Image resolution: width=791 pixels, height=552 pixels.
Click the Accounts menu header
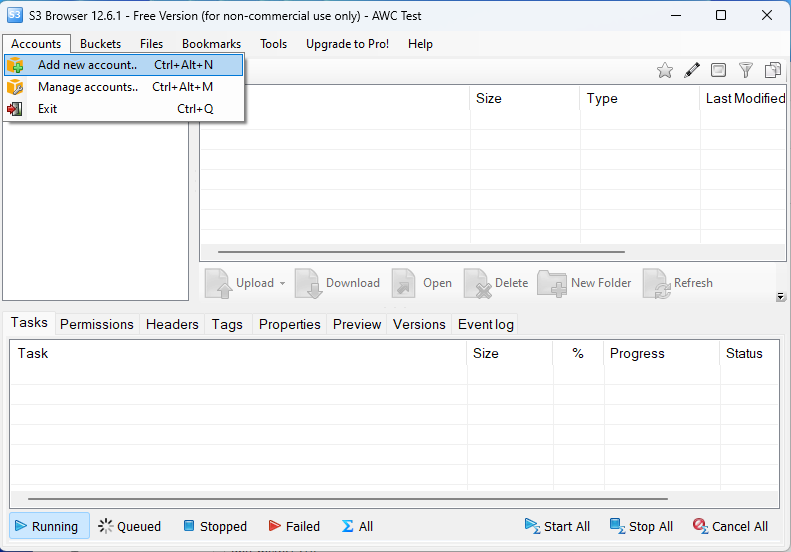[36, 44]
